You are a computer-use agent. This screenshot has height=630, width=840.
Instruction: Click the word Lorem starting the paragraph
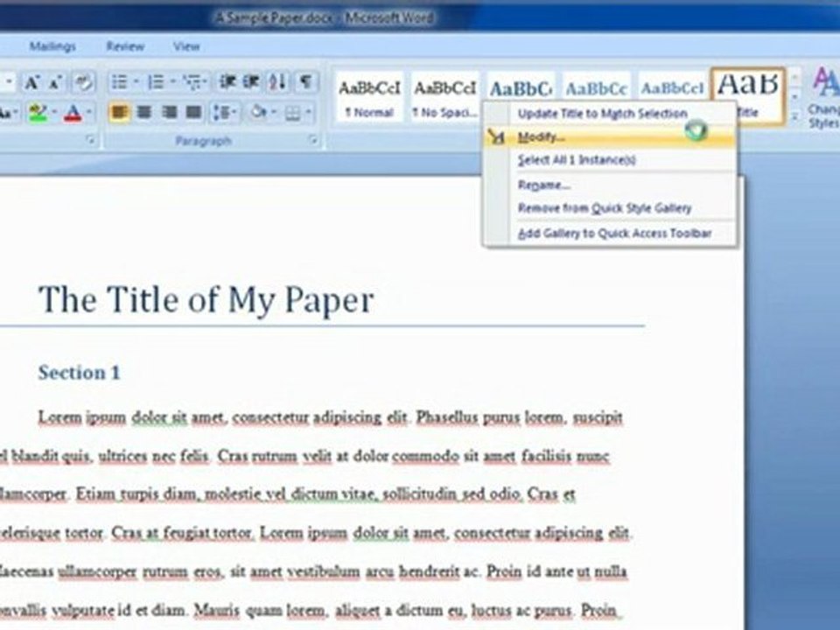click(x=59, y=416)
